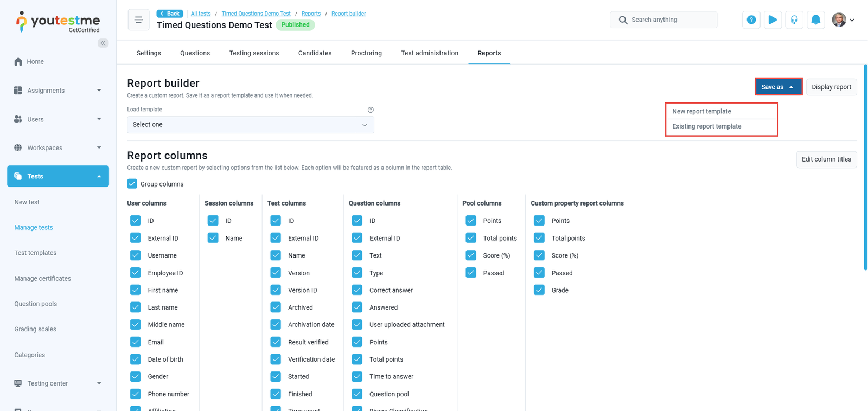Toggle the Correct answer question column checkbox
Screen dimensions: 868x411
point(357,290)
